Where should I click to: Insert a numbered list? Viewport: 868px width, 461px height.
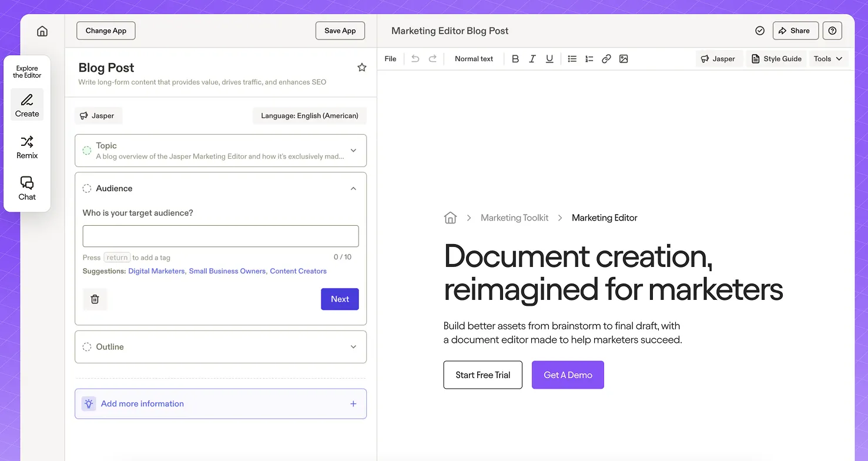(589, 59)
